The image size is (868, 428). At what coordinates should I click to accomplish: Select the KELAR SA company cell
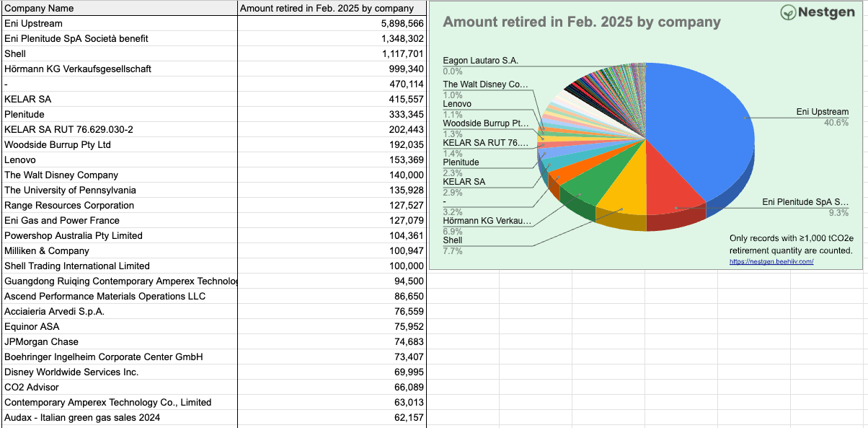tap(119, 100)
